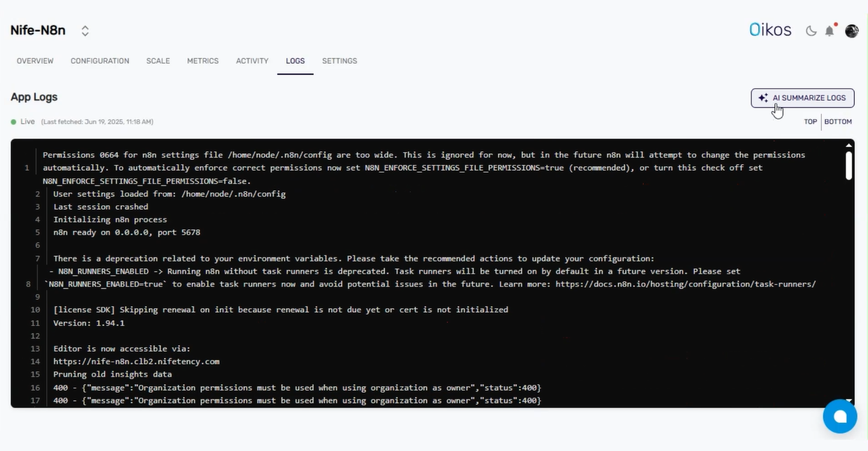This screenshot has height=451, width=868.
Task: Switch to the ACTIVITY tab
Action: pos(252,61)
